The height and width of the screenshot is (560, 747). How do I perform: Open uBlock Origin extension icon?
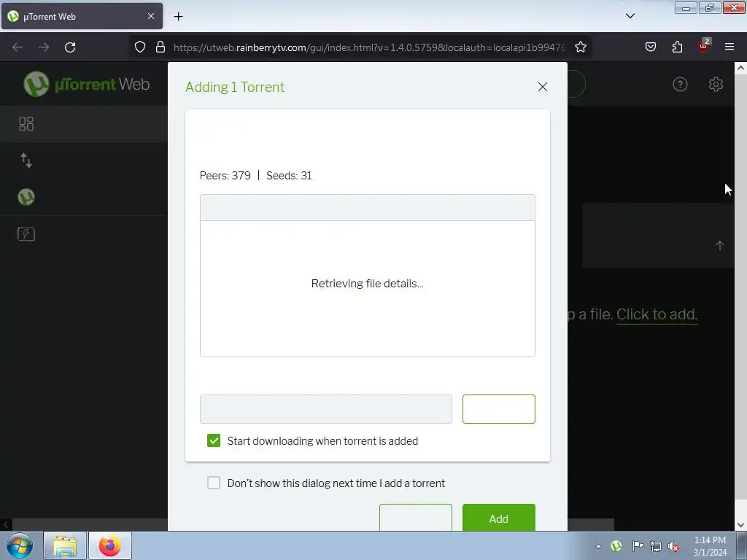(x=704, y=46)
